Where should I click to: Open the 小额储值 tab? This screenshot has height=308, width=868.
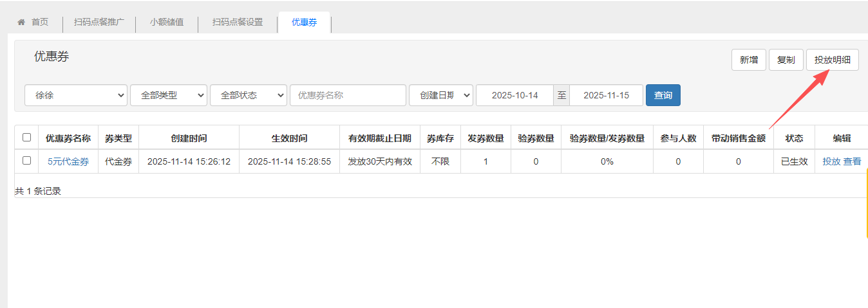[x=167, y=22]
